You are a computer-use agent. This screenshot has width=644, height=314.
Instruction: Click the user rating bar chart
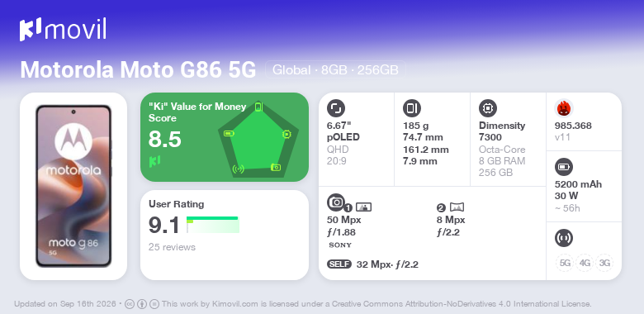(x=213, y=225)
